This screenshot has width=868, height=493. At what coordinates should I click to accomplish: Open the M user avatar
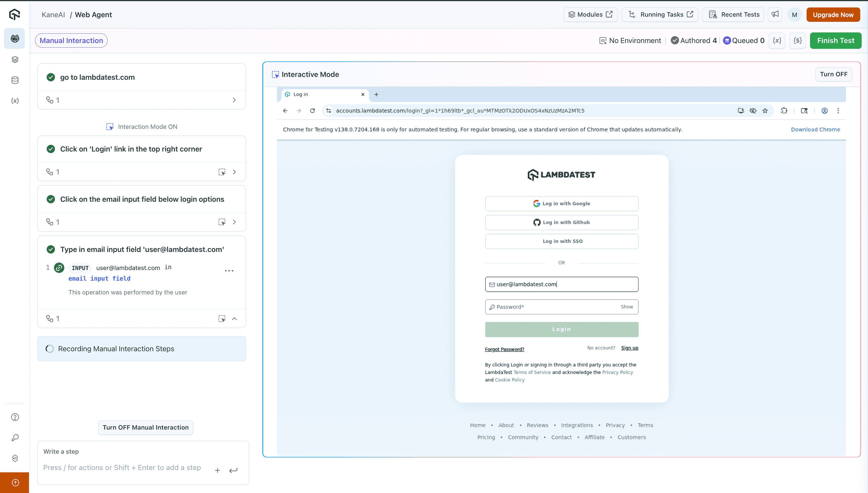[x=795, y=15]
